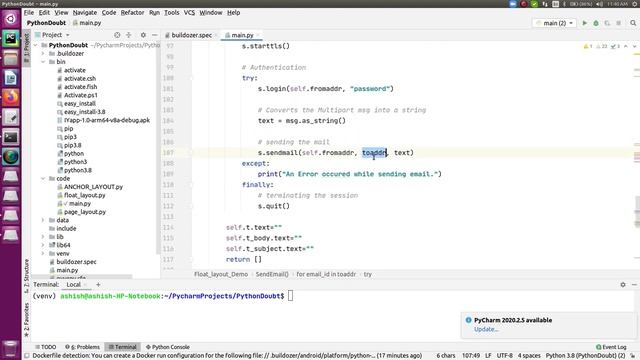Switch to buildozer.spec editor tab
The image size is (640, 360).
[x=191, y=35]
